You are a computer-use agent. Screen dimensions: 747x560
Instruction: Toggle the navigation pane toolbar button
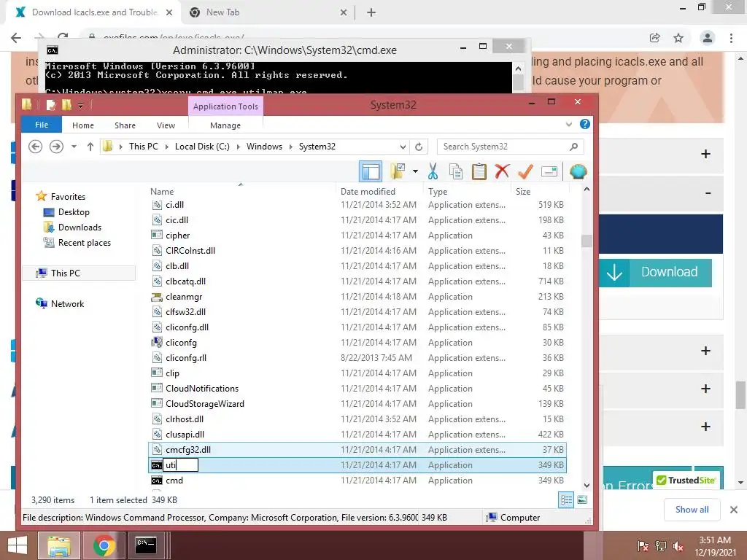pyautogui.click(x=371, y=171)
